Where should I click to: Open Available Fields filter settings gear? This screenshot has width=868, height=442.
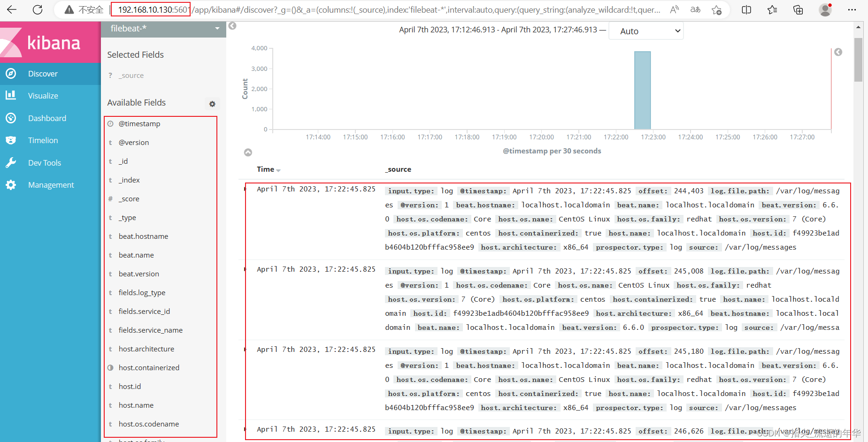pyautogui.click(x=212, y=104)
